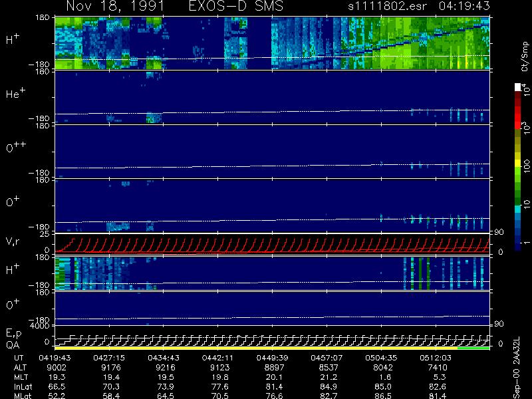532x399 pixels.
Task: Click UT tick value '0419:43'
Action: click(x=55, y=358)
